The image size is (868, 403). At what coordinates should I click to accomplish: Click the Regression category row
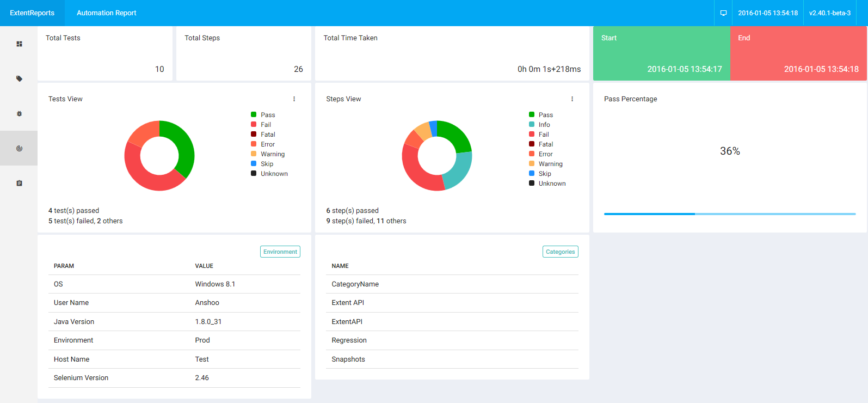click(349, 340)
